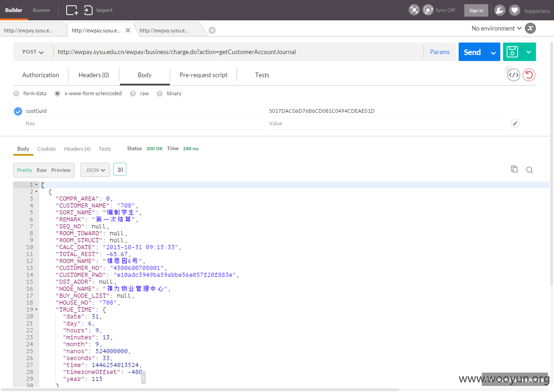Open bulk edit pencil icon
The height and width of the screenshot is (392, 554).
[515, 123]
